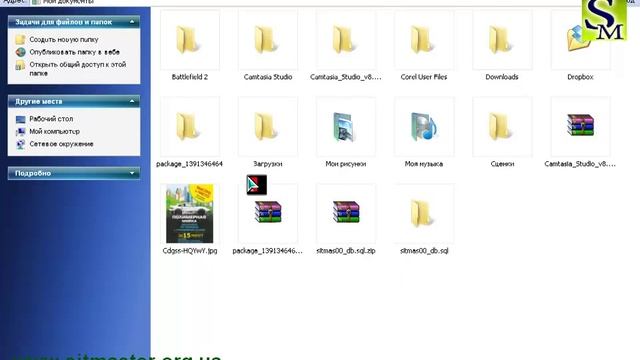Open the Battlefield 2 folder icon
This screenshot has height=360, width=640.
point(188,40)
